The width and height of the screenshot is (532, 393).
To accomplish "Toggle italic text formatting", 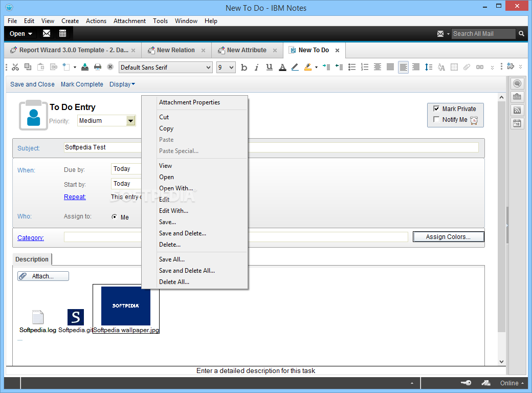I will click(x=256, y=68).
